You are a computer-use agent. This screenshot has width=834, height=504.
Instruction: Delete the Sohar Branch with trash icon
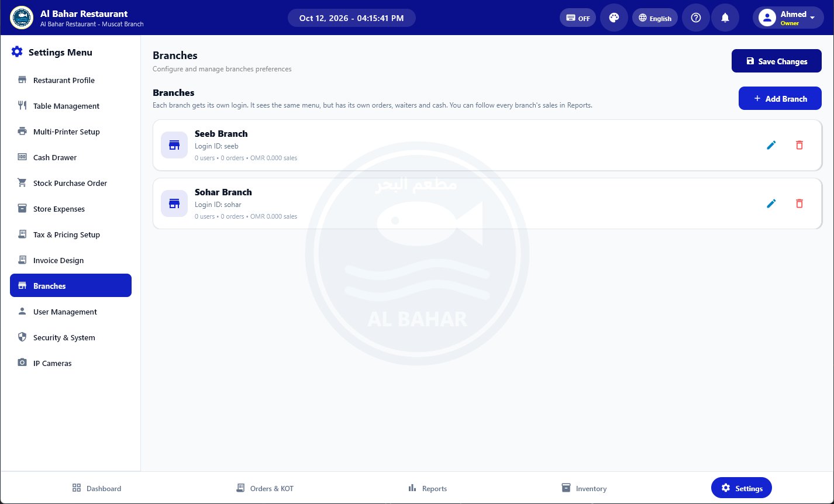[x=799, y=203]
